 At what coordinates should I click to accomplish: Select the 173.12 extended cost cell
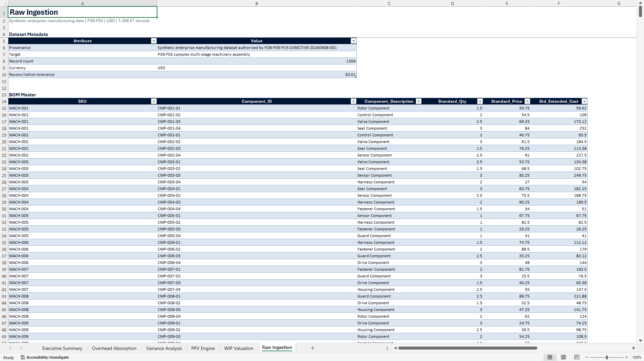pyautogui.click(x=559, y=122)
